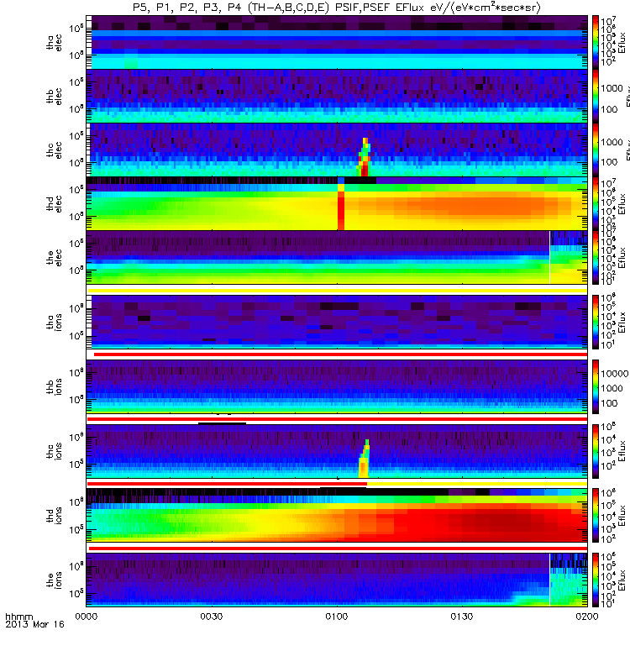Click the 'thd ions' panel label
Screen dimensions: 630x672
tap(54, 516)
